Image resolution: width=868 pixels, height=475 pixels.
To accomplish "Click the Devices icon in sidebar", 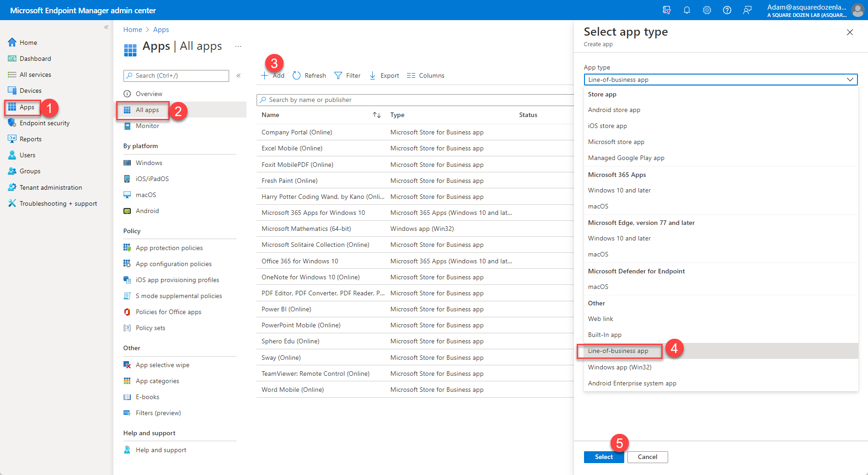I will tap(12, 91).
